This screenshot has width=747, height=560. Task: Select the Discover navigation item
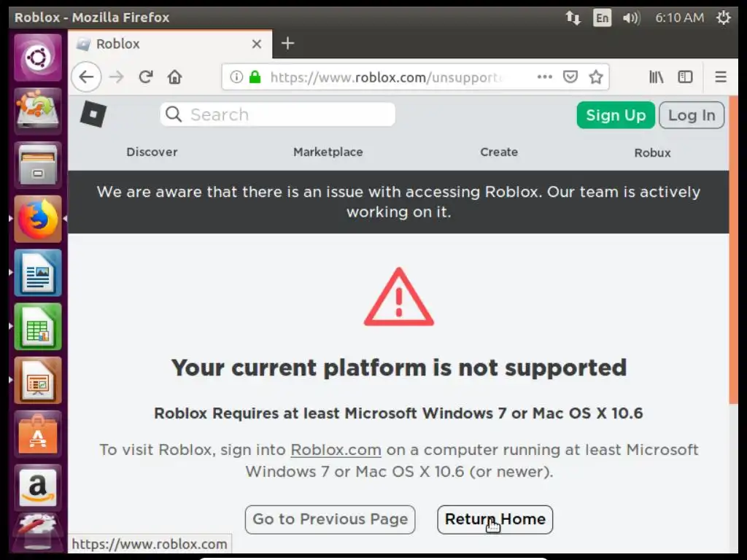coord(152,152)
